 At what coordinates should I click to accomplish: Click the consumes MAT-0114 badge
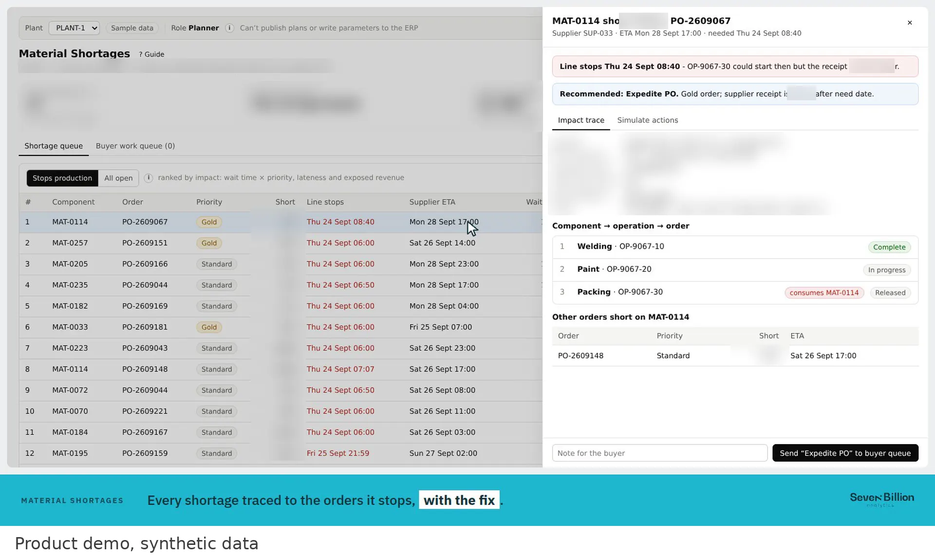824,293
